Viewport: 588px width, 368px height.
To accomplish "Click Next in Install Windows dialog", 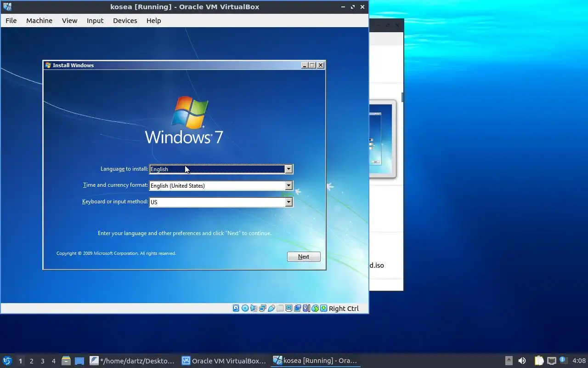I will click(304, 257).
